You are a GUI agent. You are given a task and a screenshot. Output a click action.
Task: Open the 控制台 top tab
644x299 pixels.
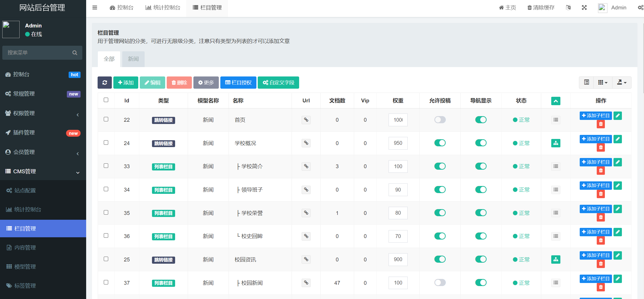pyautogui.click(x=121, y=8)
